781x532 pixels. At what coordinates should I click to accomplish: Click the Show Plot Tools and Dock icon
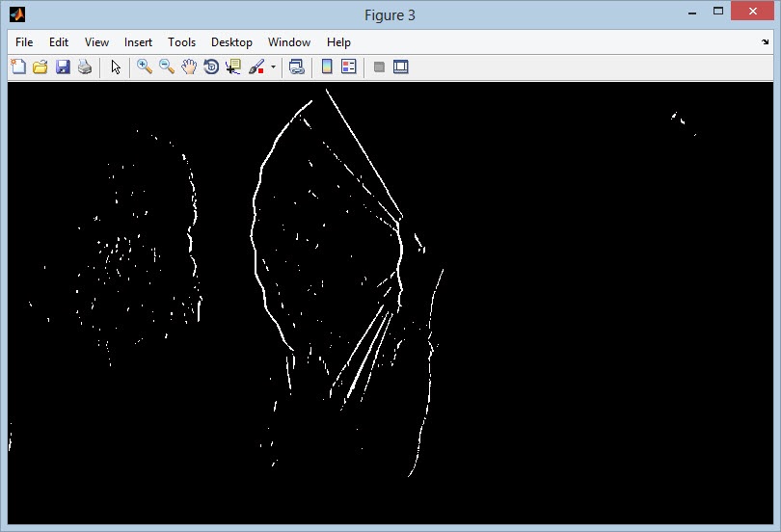pos(401,66)
